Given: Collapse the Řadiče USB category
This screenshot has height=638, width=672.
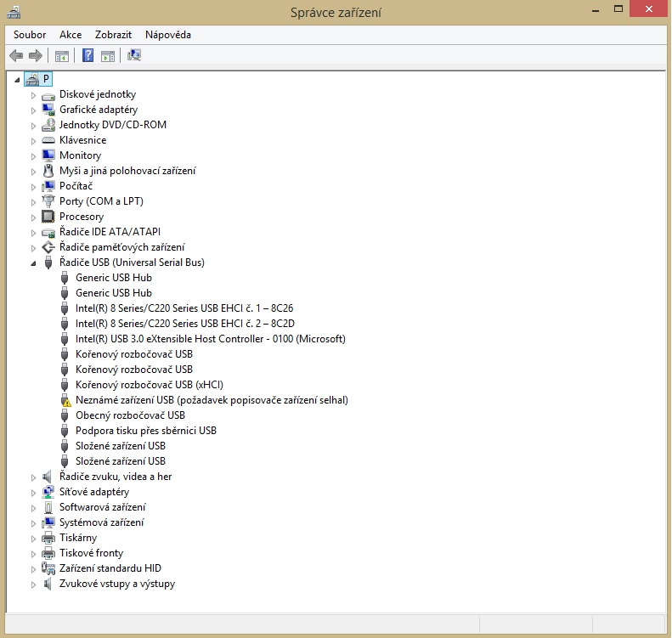Looking at the screenshot, I should click(x=34, y=263).
